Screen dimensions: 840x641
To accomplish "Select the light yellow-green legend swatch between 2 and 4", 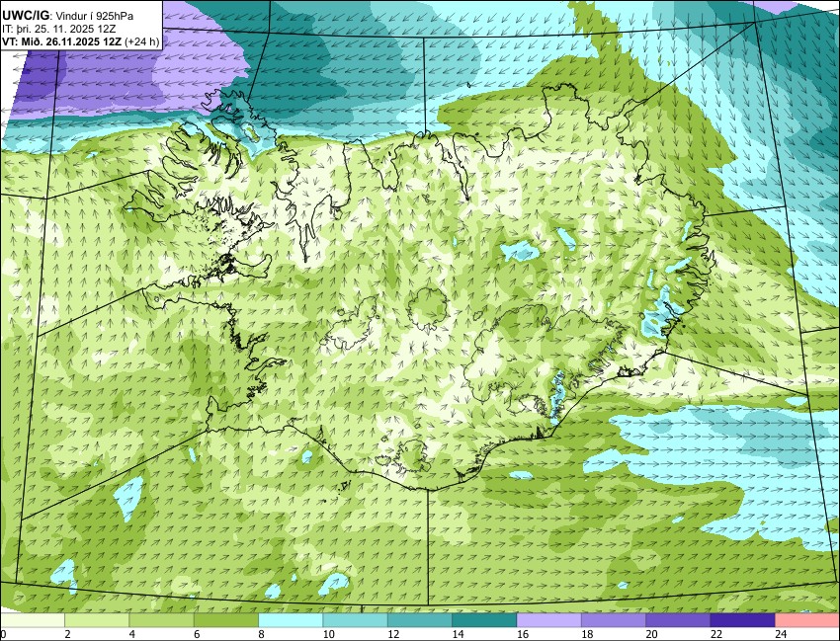I will 97,620.
